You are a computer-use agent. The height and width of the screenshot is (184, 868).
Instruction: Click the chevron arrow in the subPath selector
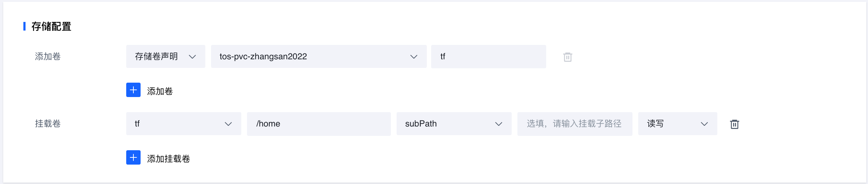click(x=498, y=124)
